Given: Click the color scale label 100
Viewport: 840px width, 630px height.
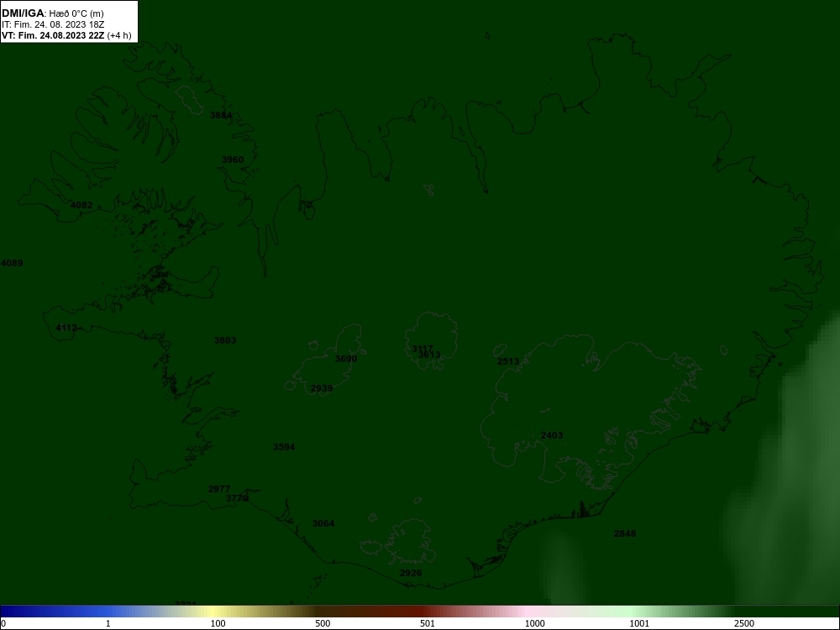Looking at the screenshot, I should [x=218, y=623].
